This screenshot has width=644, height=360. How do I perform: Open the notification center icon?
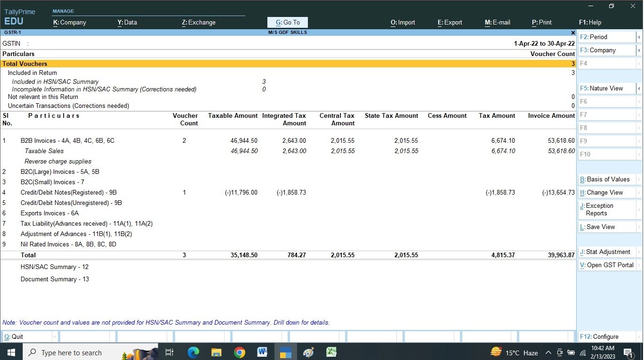point(628,352)
